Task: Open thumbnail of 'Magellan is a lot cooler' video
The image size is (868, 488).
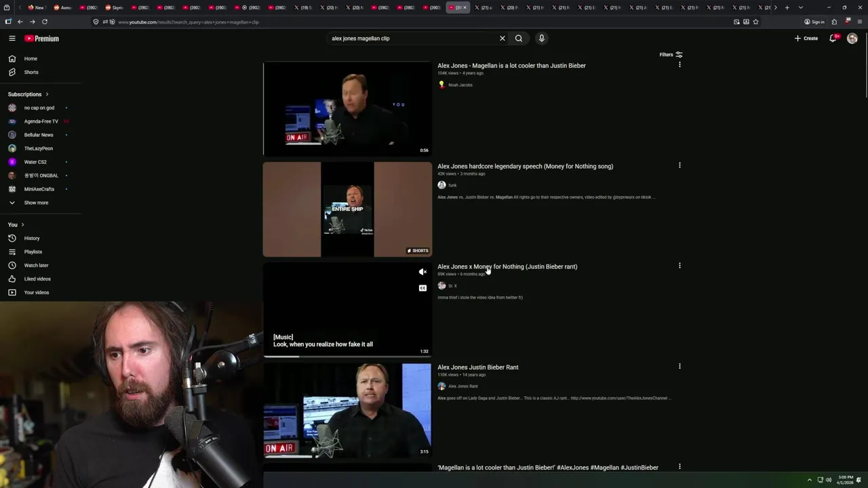Action: (347, 108)
